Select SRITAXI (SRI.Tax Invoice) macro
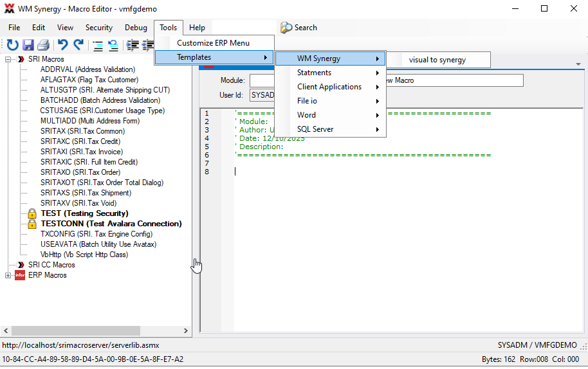 click(82, 152)
